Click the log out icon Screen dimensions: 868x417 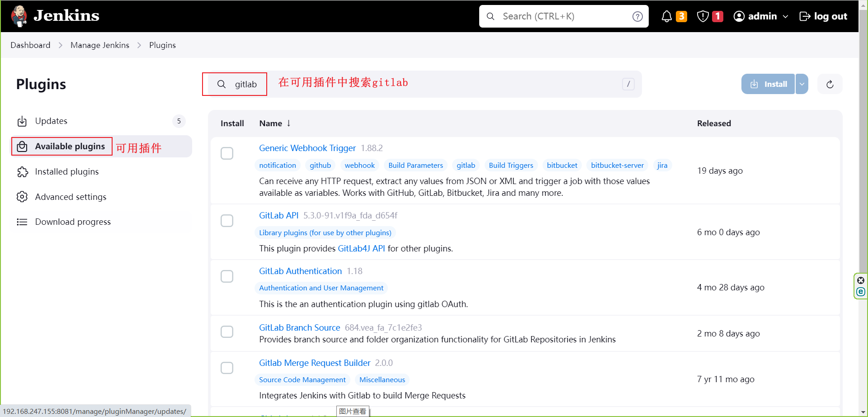click(x=806, y=16)
